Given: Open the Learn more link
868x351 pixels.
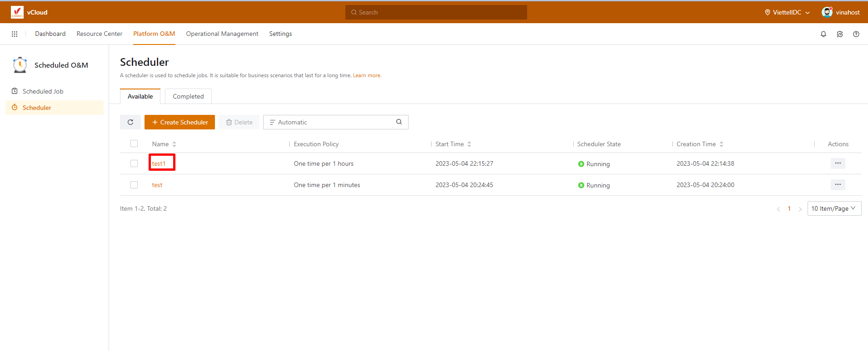Looking at the screenshot, I should coord(367,75).
